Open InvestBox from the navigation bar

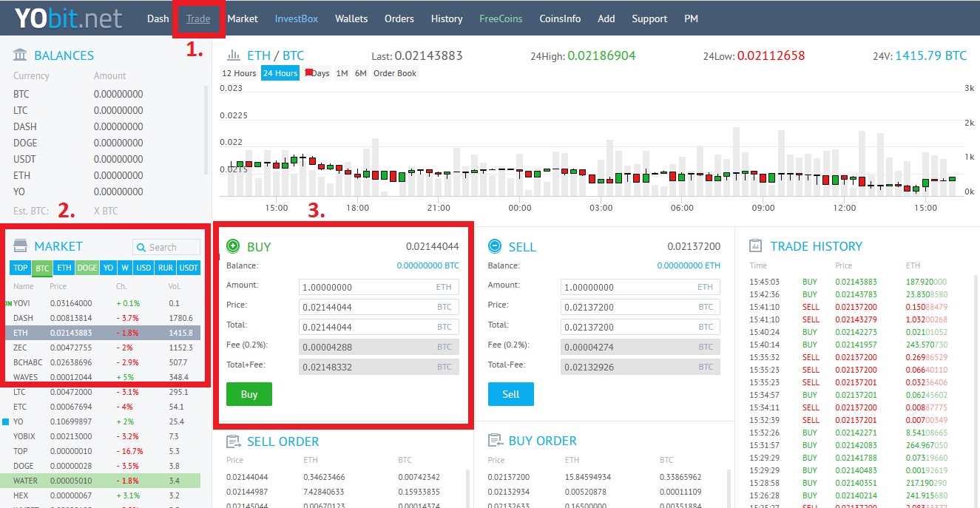pos(296,18)
